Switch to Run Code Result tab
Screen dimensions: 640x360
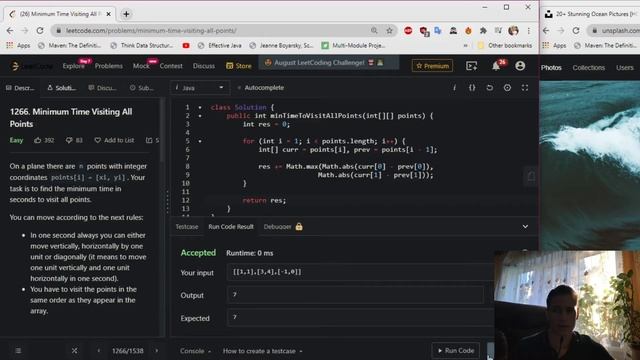pyautogui.click(x=231, y=227)
